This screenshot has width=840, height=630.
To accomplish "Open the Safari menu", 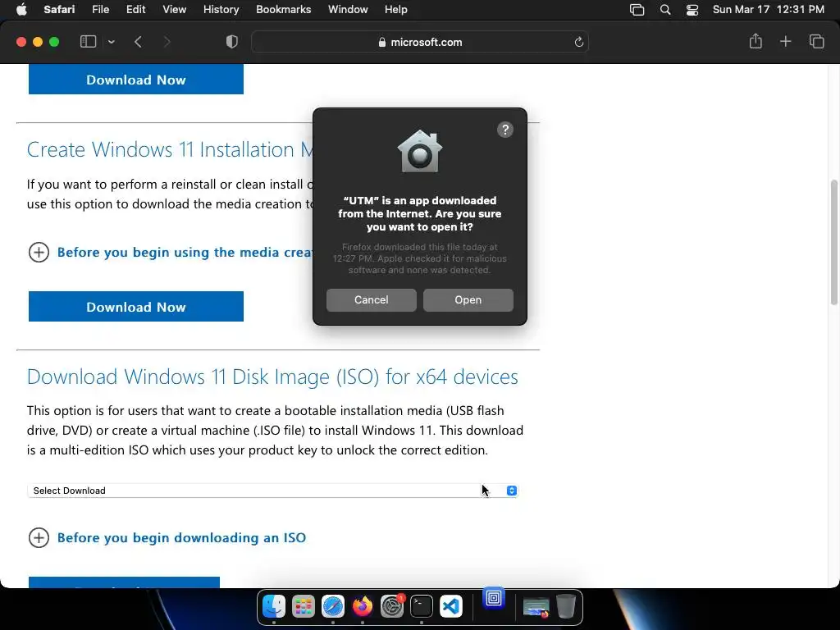I will [59, 10].
